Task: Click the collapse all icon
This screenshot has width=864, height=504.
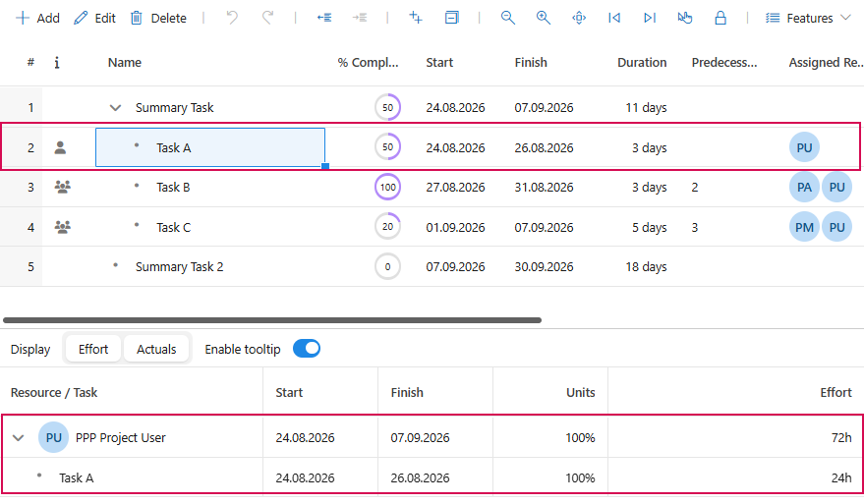Action: tap(451, 19)
